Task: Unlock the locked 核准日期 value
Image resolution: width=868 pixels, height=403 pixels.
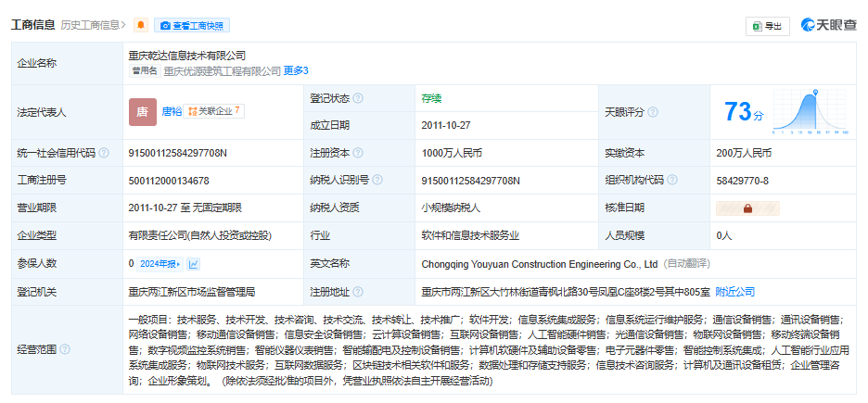Action: click(x=747, y=208)
